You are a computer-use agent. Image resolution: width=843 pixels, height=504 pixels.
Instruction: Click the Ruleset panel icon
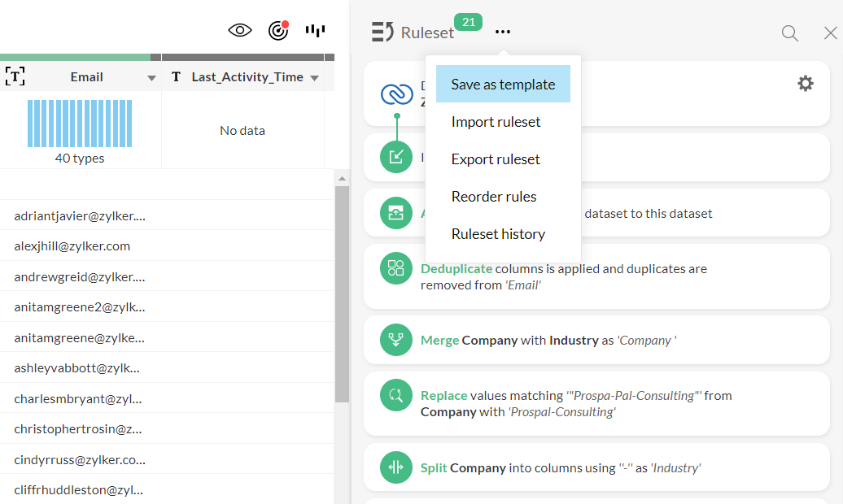(x=382, y=32)
